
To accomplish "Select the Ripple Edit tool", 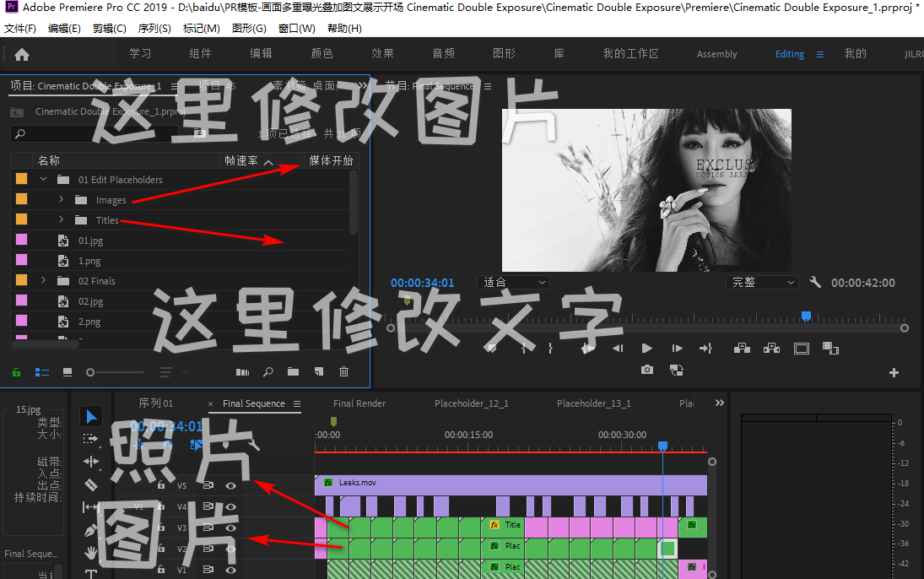I will 91,462.
